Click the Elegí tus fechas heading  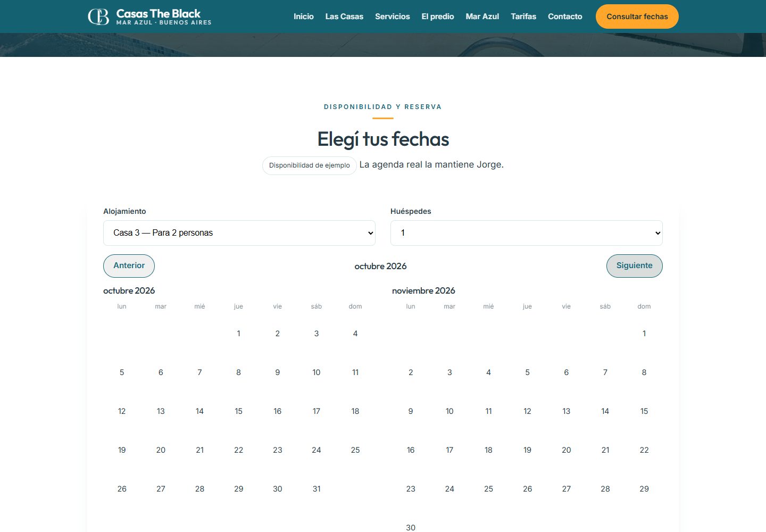click(x=383, y=139)
